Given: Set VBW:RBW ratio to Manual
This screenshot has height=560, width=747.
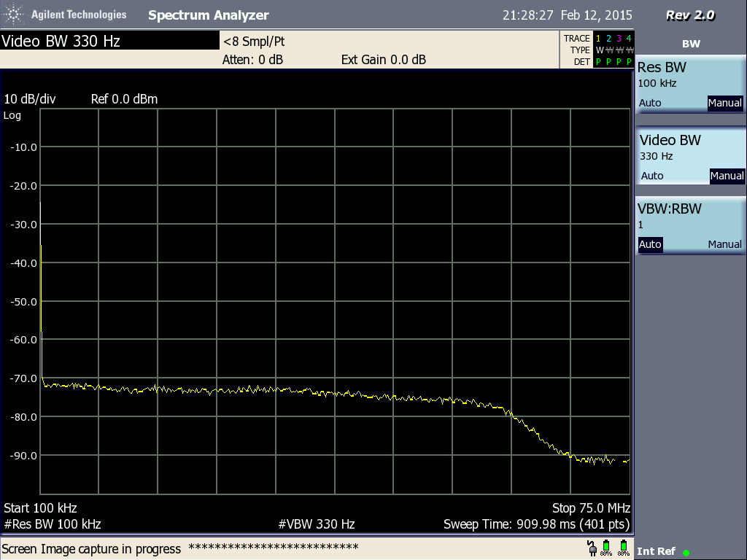Looking at the screenshot, I should click(x=724, y=244).
